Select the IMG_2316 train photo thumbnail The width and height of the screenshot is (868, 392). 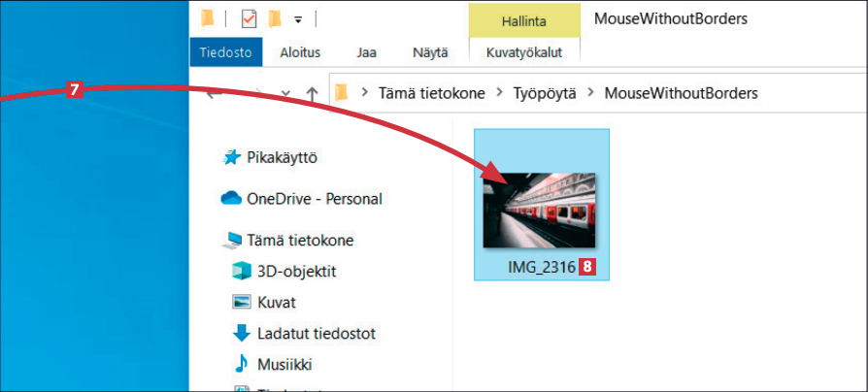click(541, 211)
